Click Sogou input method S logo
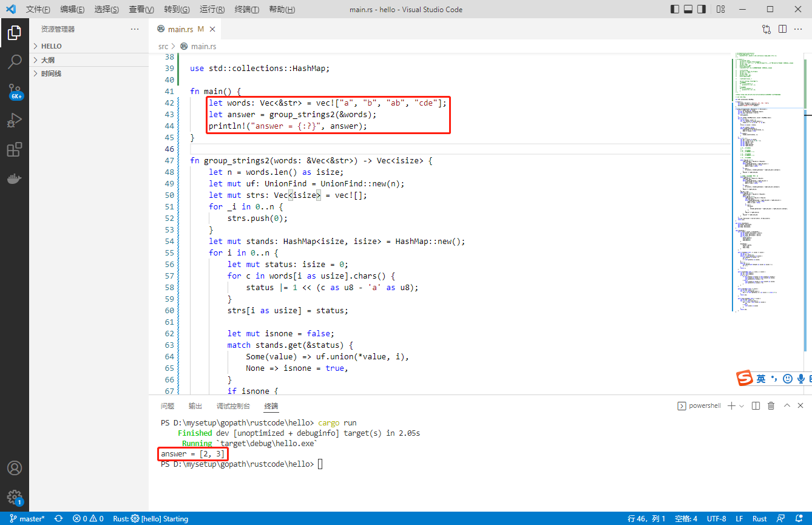This screenshot has height=525, width=812. pyautogui.click(x=745, y=379)
